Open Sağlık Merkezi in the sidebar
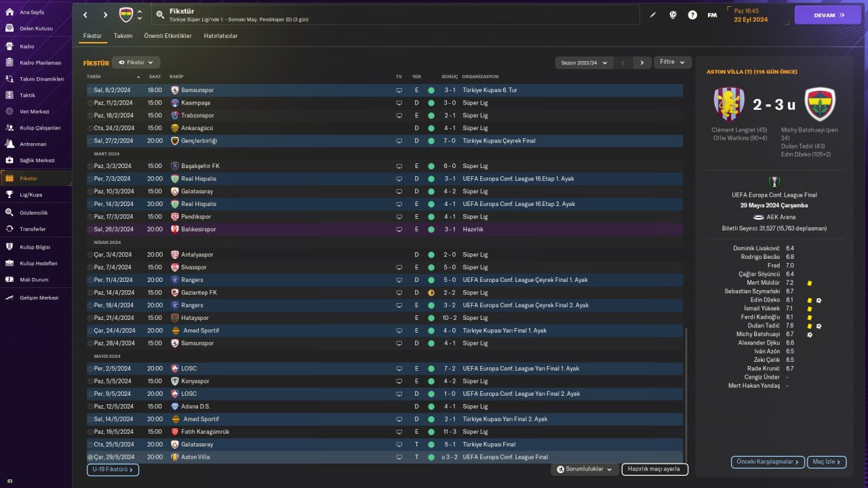Viewport: 868px width, 488px height. click(x=35, y=161)
